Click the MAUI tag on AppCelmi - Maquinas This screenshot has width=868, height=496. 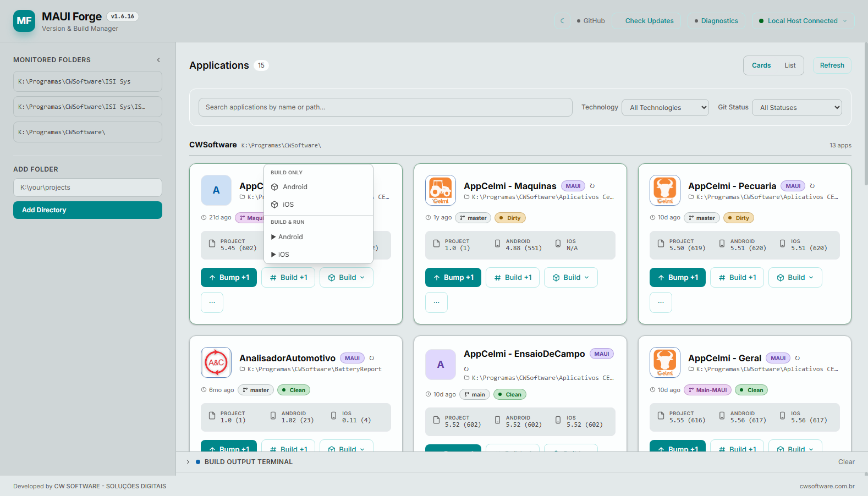(x=573, y=186)
